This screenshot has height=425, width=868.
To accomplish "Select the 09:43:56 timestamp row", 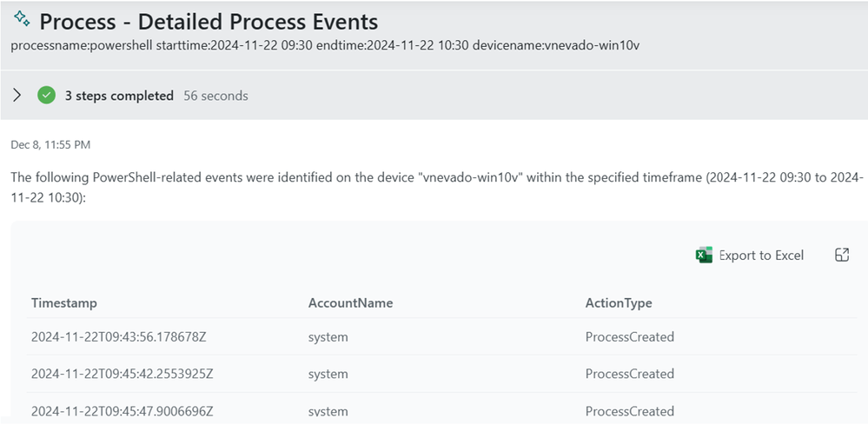I will (441, 336).
